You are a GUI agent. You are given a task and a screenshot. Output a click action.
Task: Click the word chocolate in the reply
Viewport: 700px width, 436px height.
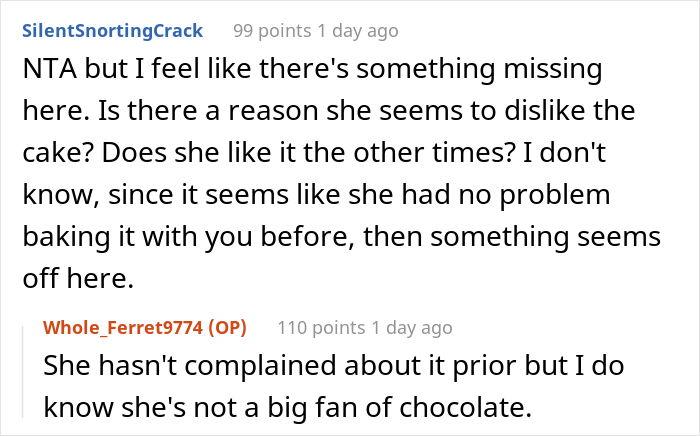pos(465,407)
